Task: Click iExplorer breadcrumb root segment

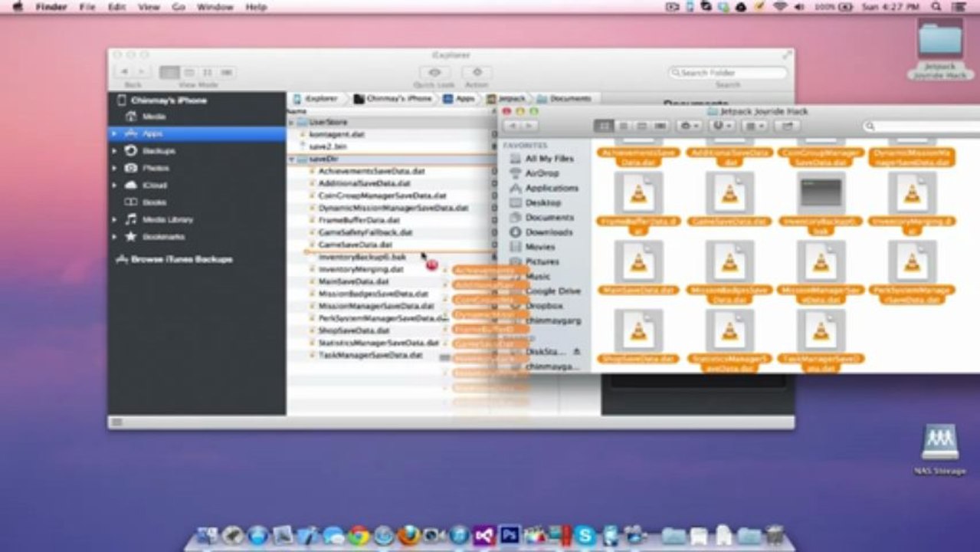Action: point(316,99)
